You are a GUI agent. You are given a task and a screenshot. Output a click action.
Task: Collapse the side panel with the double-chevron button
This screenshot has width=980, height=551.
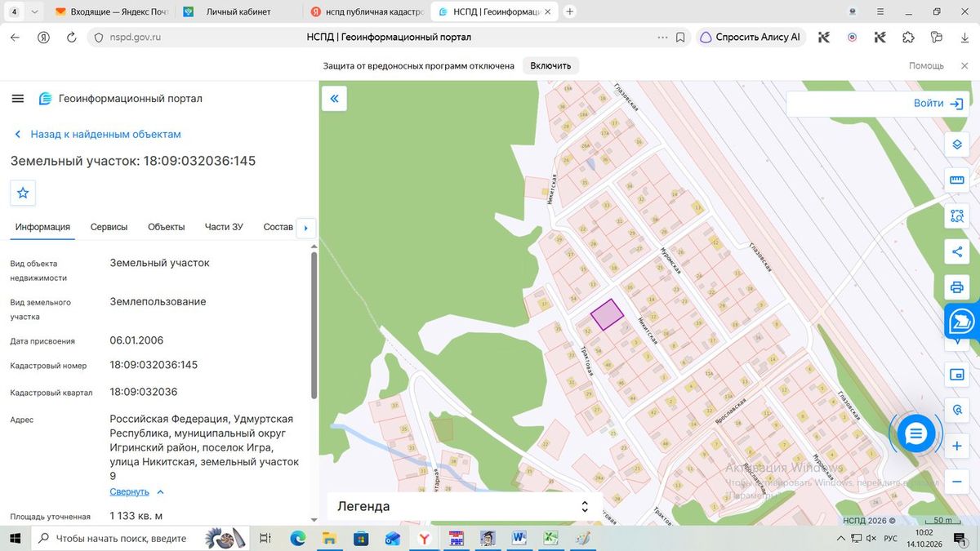tap(334, 99)
